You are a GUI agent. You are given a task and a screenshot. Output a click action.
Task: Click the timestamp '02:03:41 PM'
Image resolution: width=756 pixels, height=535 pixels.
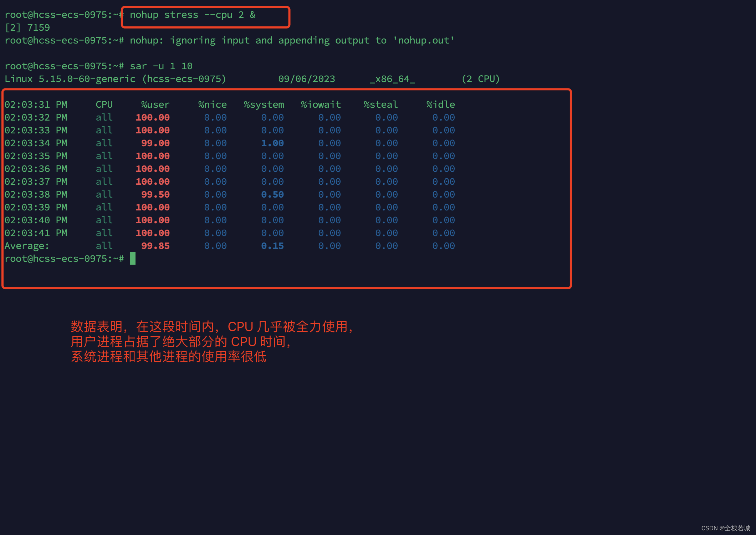point(36,233)
